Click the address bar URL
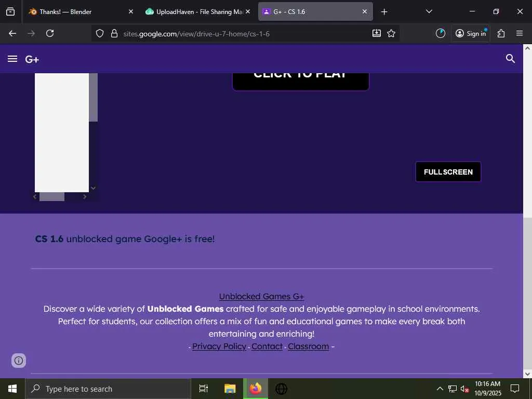Viewport: 532px width, 399px height. [x=196, y=34]
